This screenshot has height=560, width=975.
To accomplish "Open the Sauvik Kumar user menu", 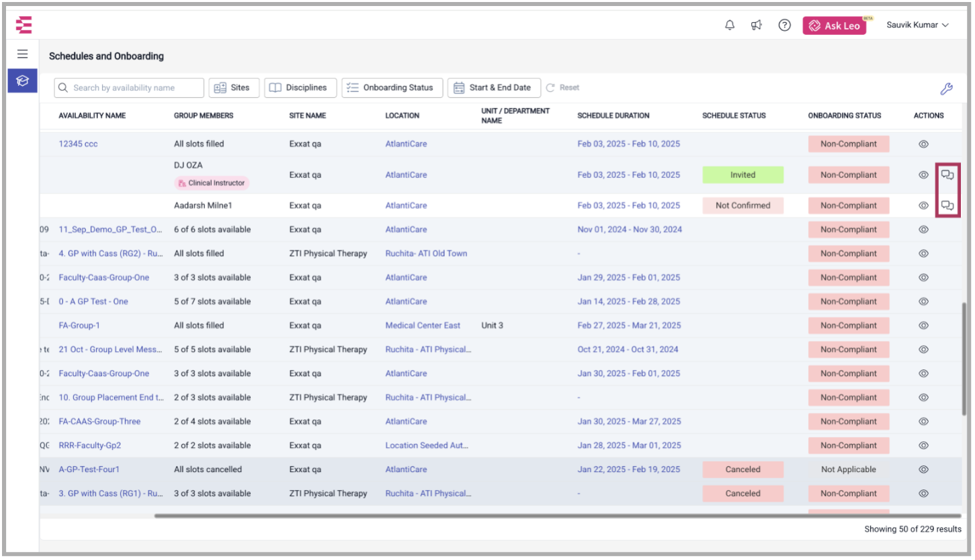I will (x=917, y=26).
